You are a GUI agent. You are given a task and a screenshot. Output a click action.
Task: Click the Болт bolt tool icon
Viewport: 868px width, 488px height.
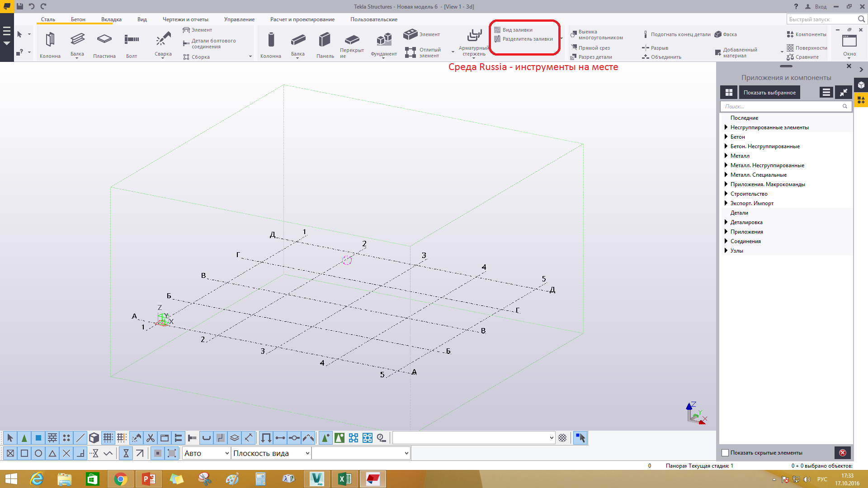coord(132,40)
